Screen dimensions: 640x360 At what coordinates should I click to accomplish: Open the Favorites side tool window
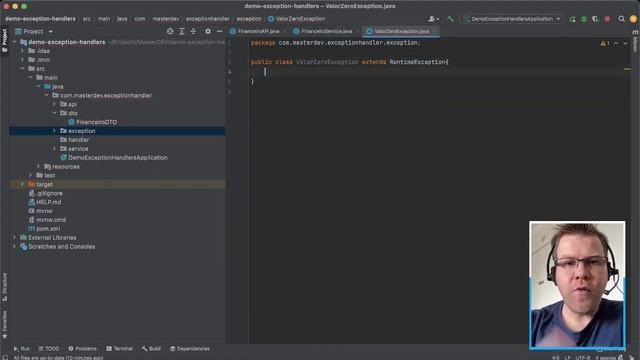pos(4,325)
